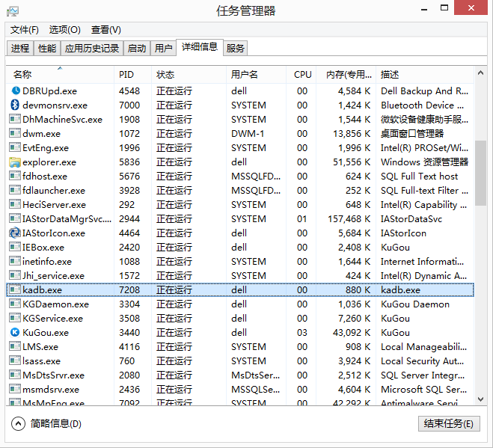
Task: Select the 详细信息 tab
Action: tap(200, 47)
